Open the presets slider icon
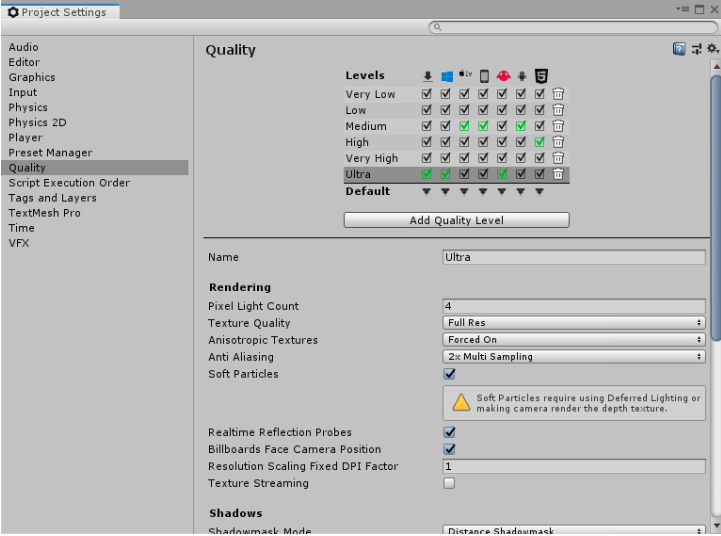The image size is (721, 536). pos(697,49)
